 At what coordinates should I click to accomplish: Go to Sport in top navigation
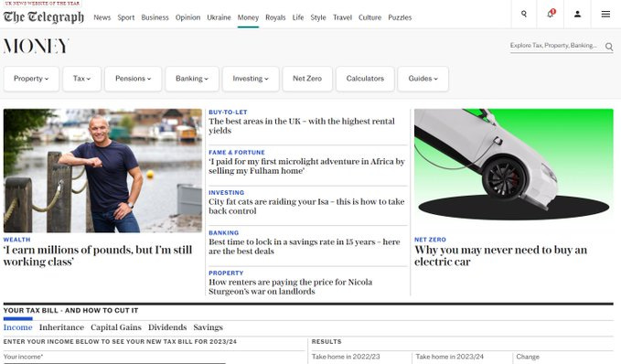tap(126, 17)
